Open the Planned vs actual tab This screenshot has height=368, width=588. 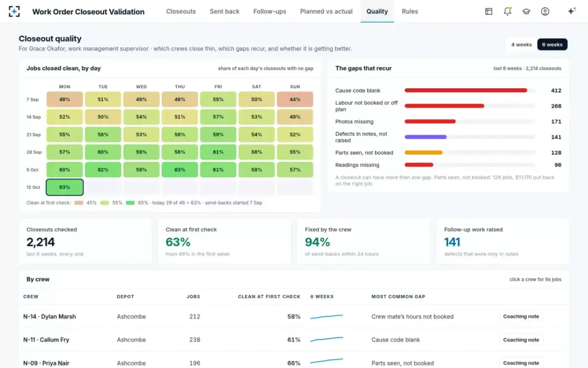click(326, 11)
